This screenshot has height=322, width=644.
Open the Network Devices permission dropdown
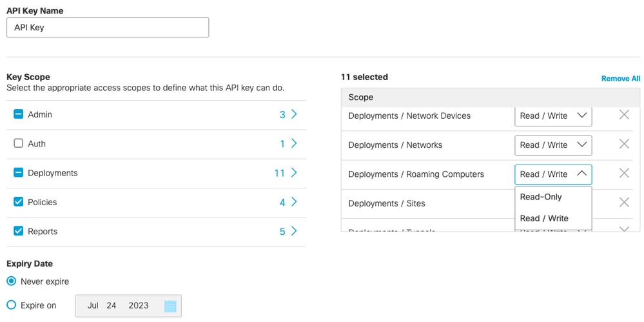[553, 116]
